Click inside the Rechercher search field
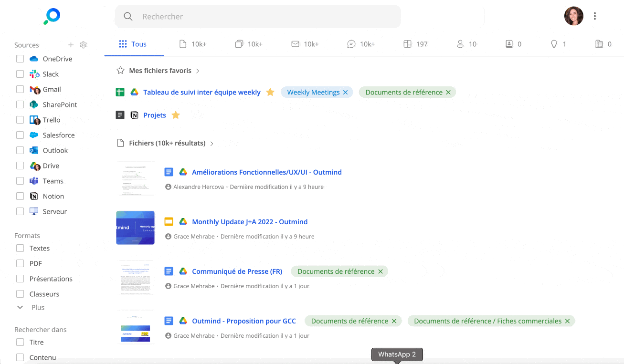624x364 pixels. pos(258,16)
